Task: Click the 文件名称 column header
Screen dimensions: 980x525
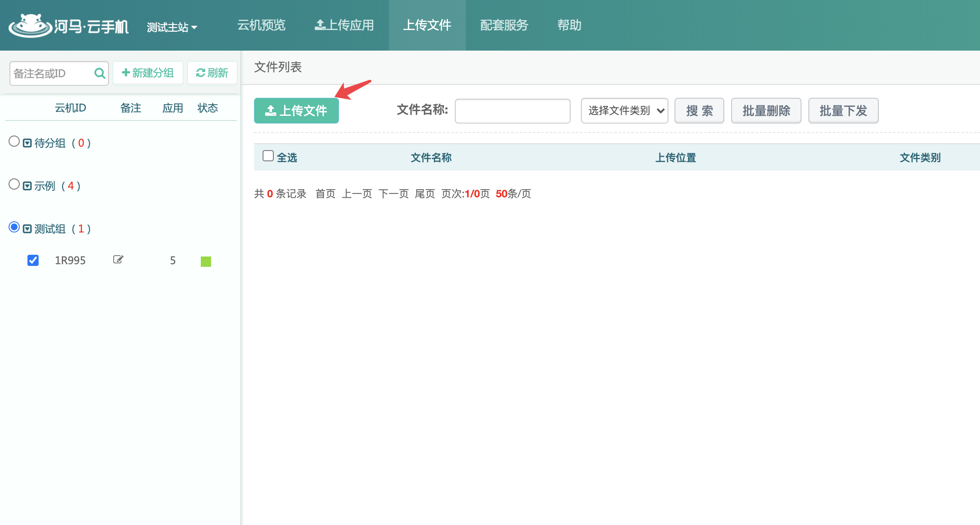Action: coord(431,158)
